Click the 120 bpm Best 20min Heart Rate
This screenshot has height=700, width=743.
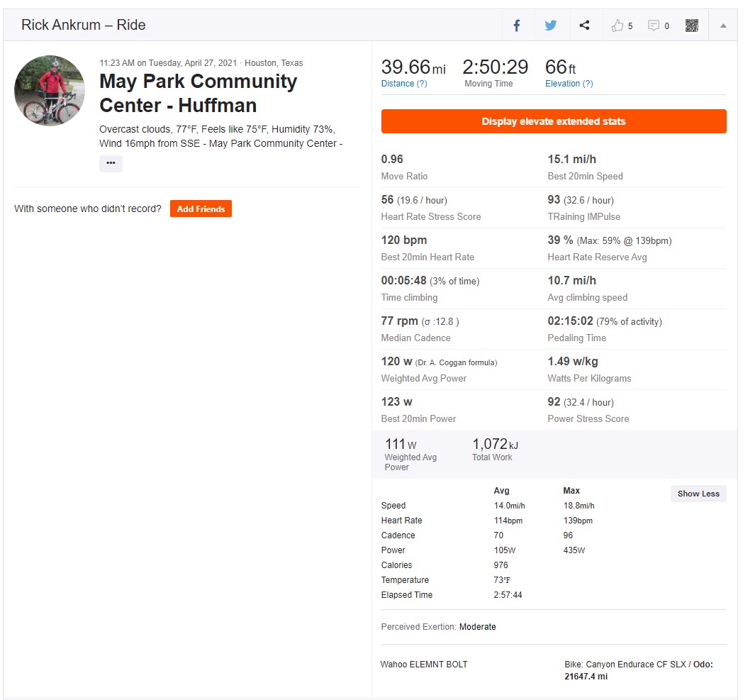(403, 240)
